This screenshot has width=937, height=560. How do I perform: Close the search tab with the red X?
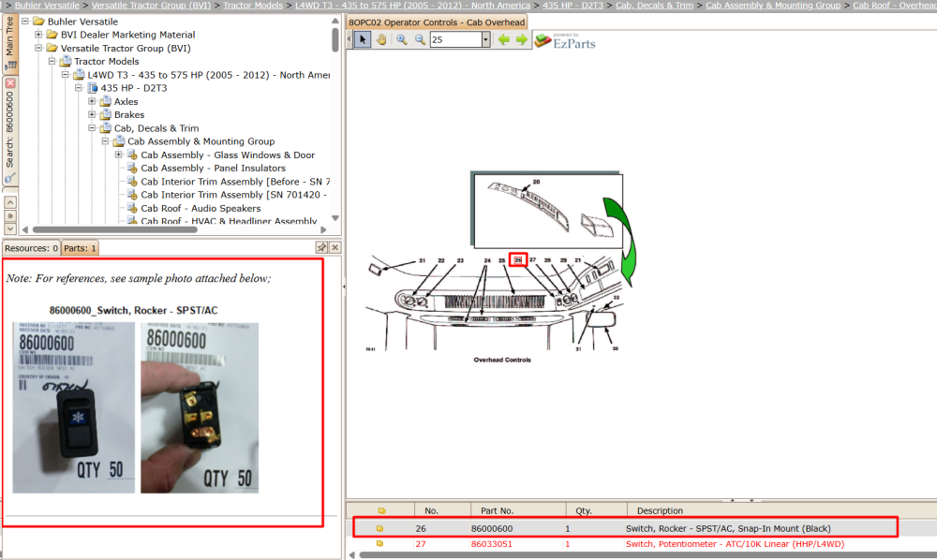tap(10, 83)
